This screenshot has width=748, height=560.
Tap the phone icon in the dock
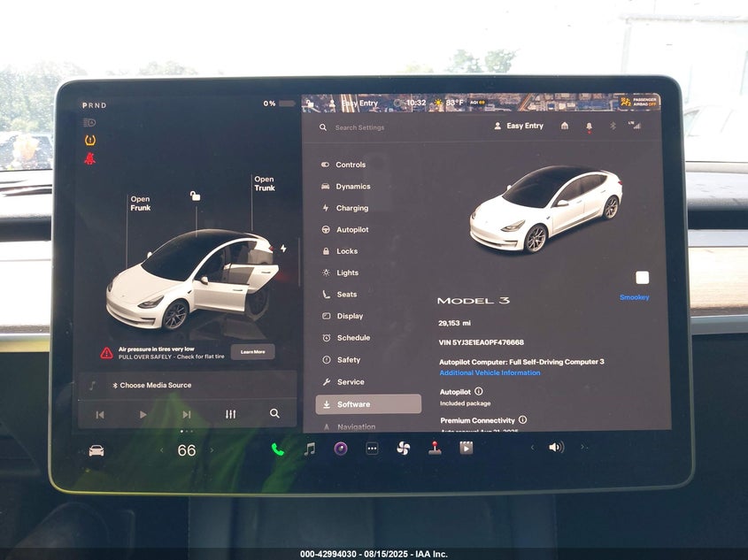(277, 449)
